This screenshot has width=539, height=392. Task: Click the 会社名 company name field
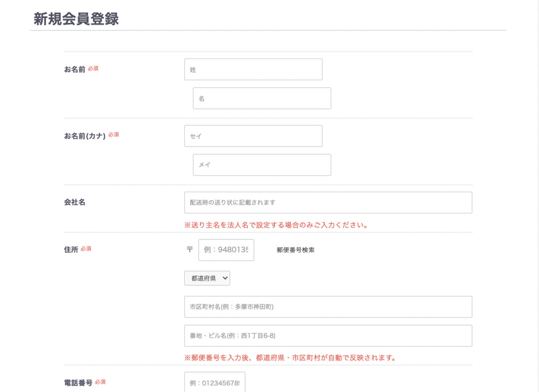click(328, 202)
